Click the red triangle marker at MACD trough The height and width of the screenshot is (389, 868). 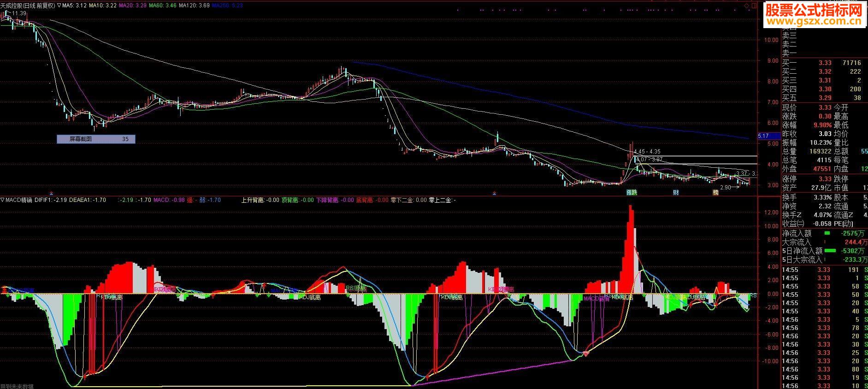(x=585, y=354)
